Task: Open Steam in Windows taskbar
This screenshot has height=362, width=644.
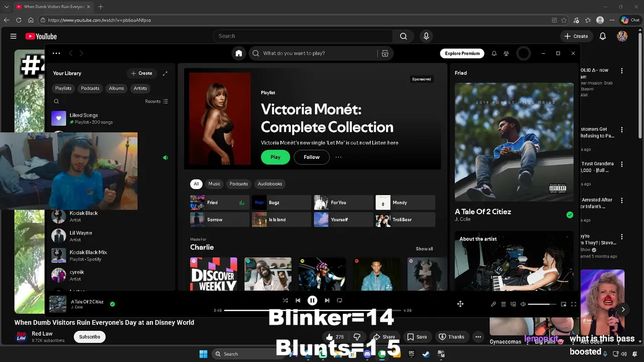Action: tap(426, 354)
